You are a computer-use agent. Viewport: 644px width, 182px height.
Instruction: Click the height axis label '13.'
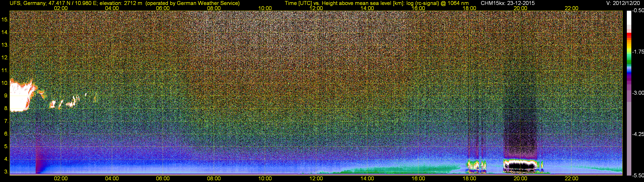point(5,45)
